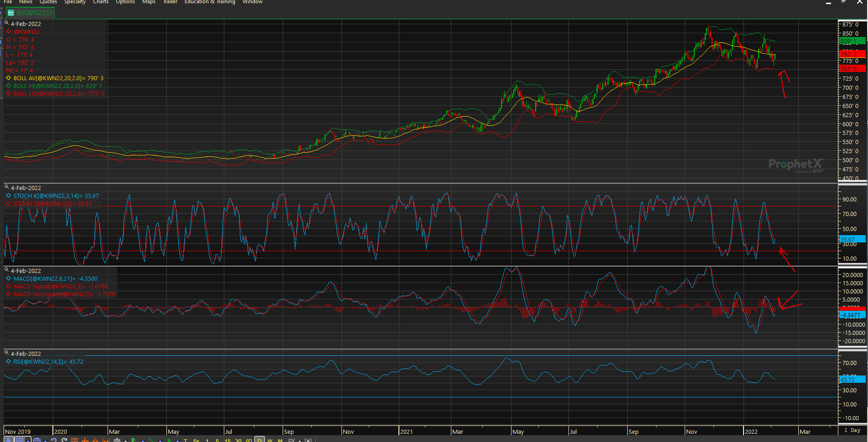Screen dimensions: 868x442
Task: Click the green 829' 1 price label
Action: pos(852,41)
